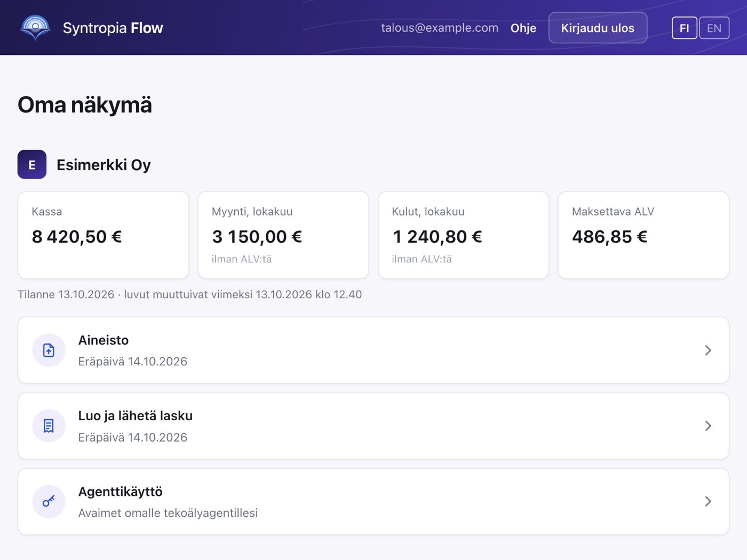
Task: Click the Agenttikäyttö key icon
Action: pos(49,501)
